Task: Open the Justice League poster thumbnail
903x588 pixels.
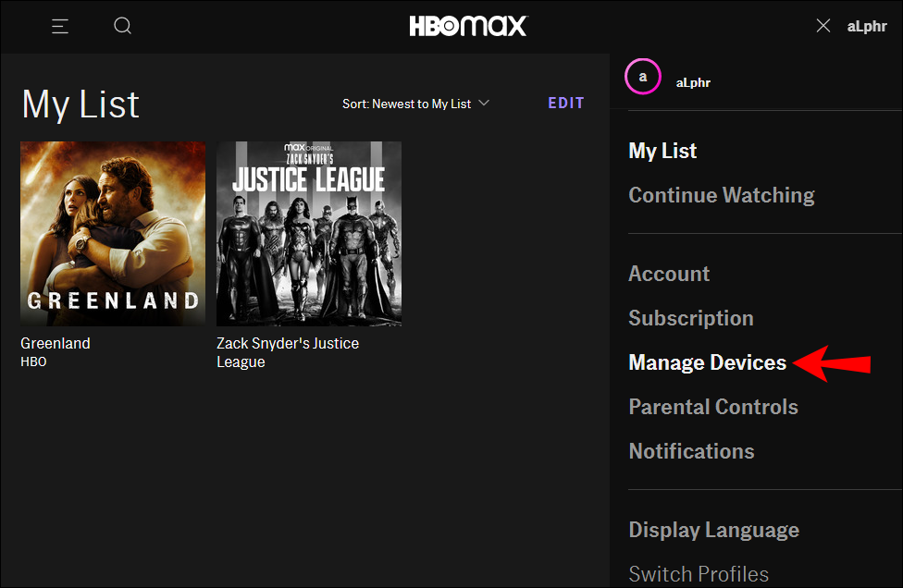Action: coord(309,234)
